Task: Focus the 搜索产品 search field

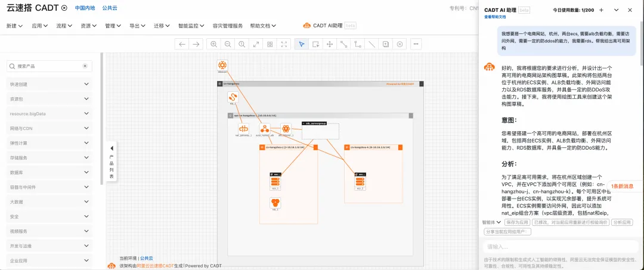Action: point(49,66)
